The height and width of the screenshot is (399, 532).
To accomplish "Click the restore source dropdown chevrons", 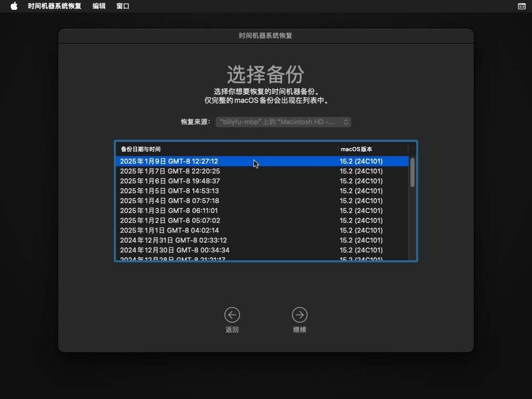I will tap(345, 122).
